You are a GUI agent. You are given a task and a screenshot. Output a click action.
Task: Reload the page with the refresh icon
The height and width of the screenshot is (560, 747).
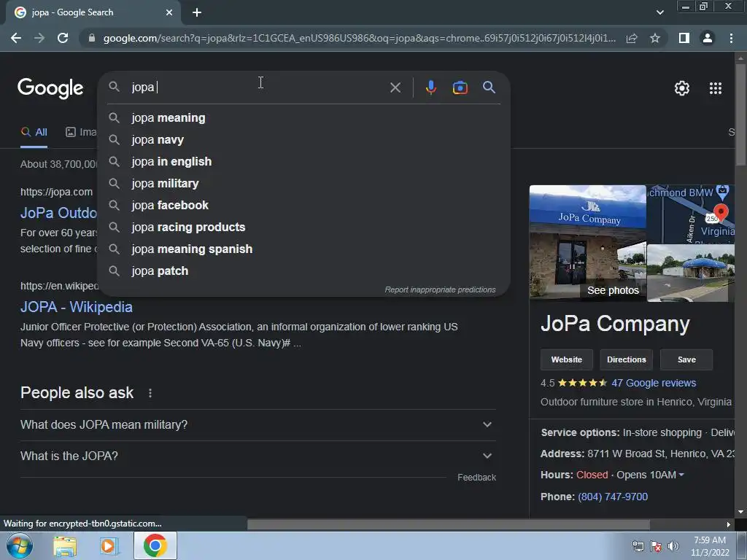pos(63,38)
